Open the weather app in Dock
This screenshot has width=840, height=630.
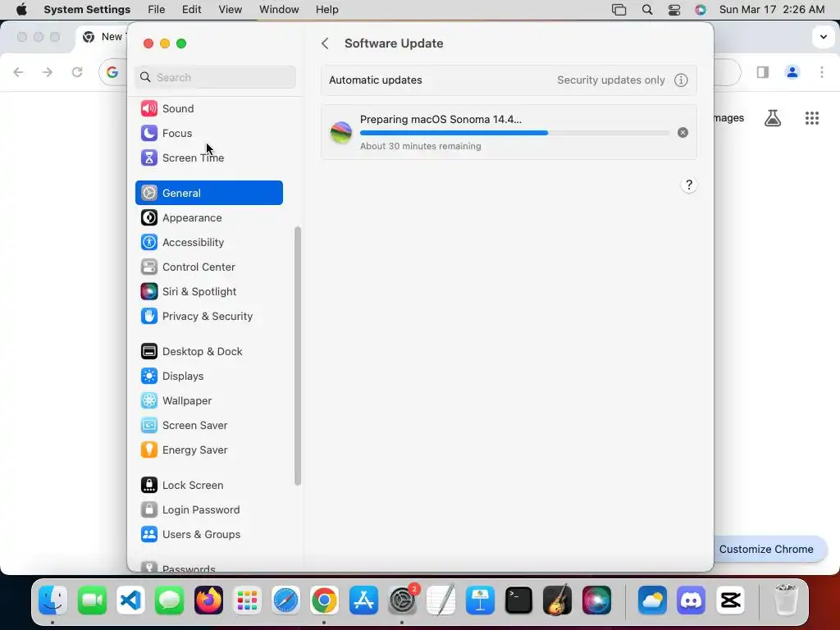(x=652, y=600)
